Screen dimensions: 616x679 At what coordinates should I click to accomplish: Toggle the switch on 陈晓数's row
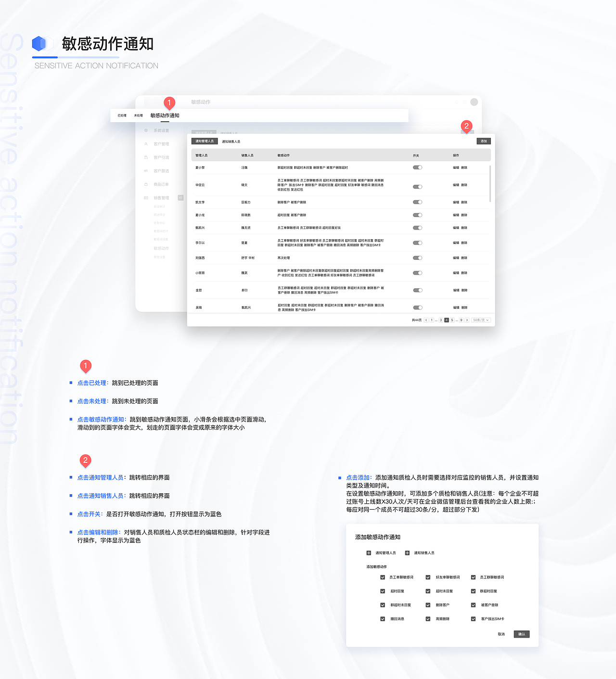(x=417, y=215)
